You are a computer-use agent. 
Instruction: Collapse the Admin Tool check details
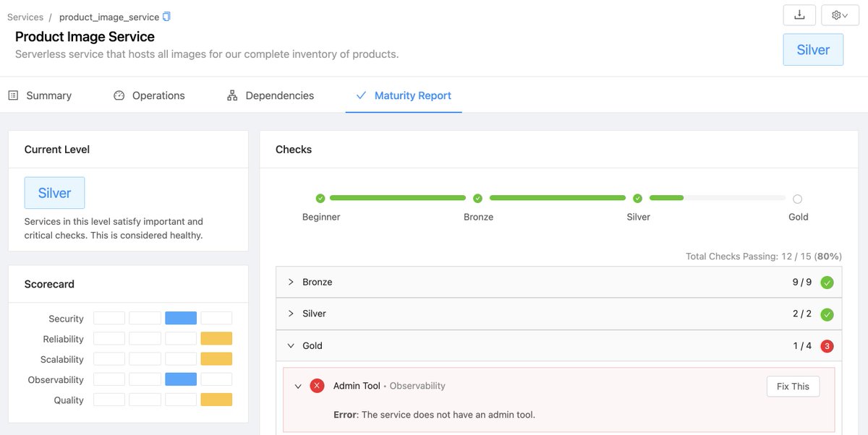[298, 385]
